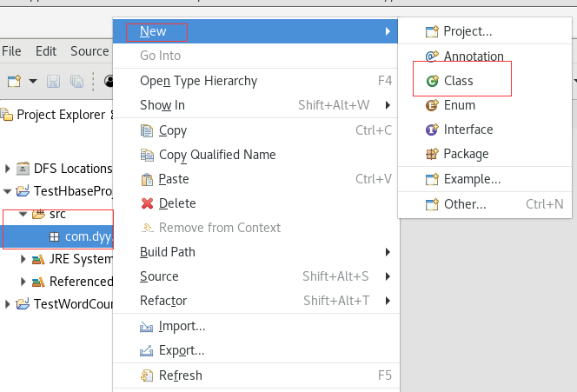Click the Copy icon in context menu
The image size is (577, 392).
point(147,130)
